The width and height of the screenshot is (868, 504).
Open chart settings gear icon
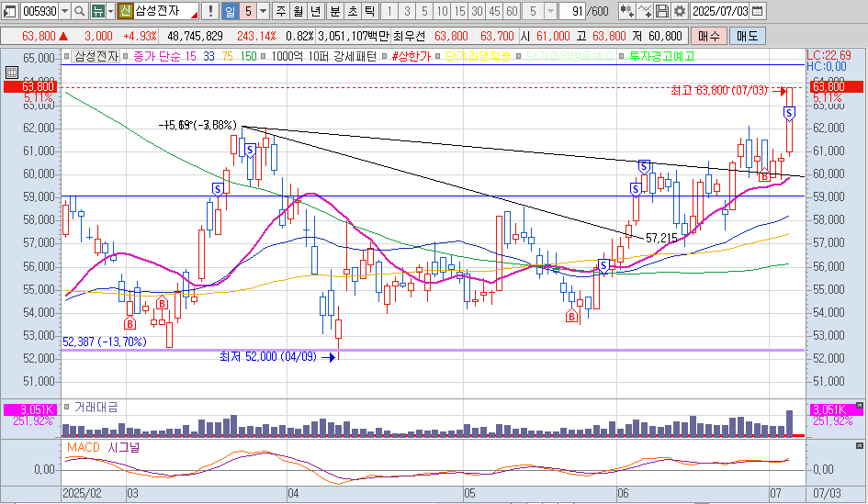pyautogui.click(x=680, y=10)
